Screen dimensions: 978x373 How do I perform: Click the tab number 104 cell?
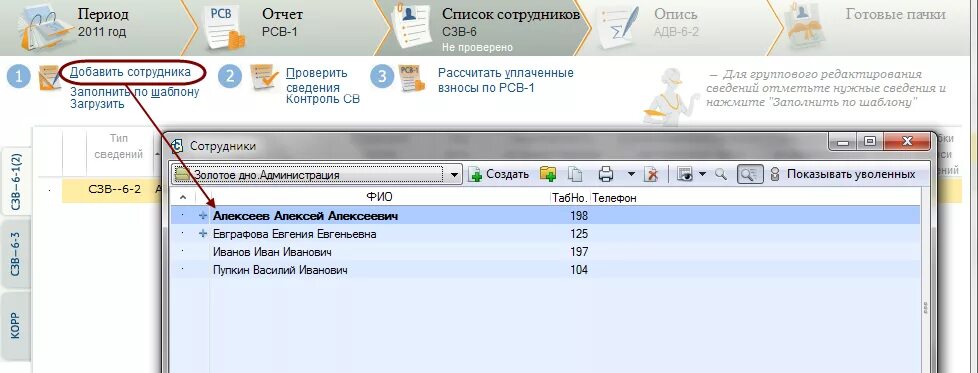578,270
